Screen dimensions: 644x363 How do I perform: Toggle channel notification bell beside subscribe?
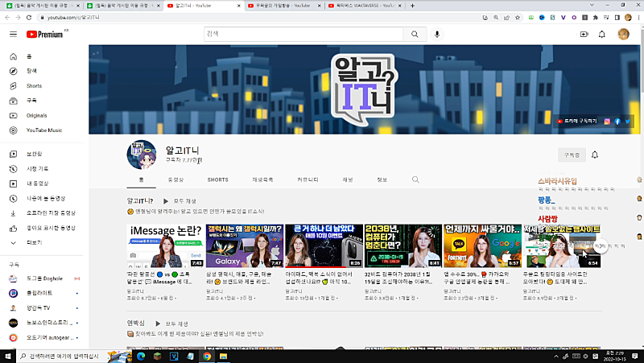click(595, 155)
